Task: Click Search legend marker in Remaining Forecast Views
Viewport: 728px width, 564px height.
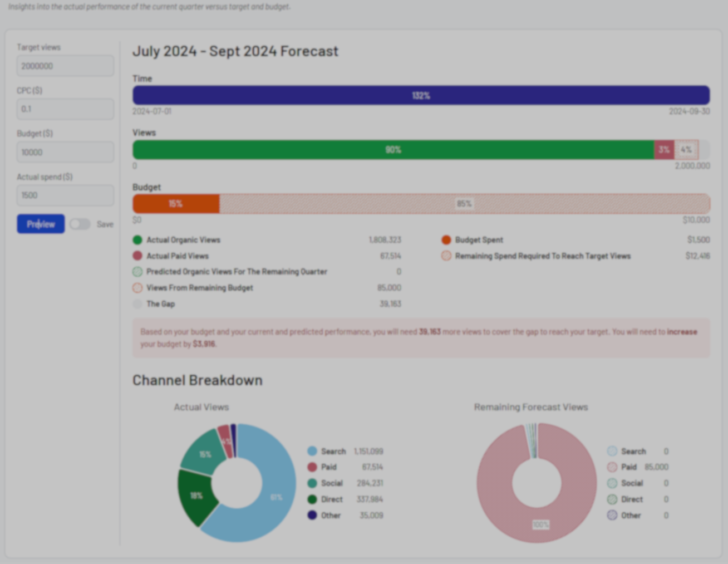Action: (612, 451)
